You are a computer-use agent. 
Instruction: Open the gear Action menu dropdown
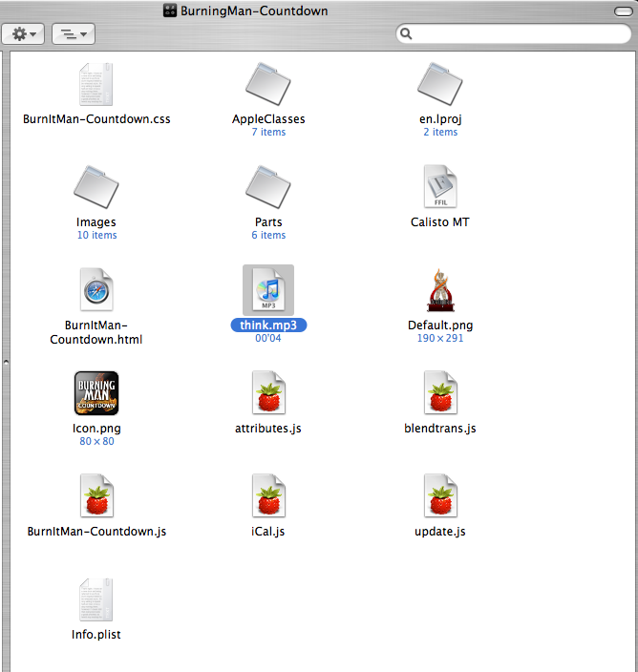pyautogui.click(x=23, y=33)
